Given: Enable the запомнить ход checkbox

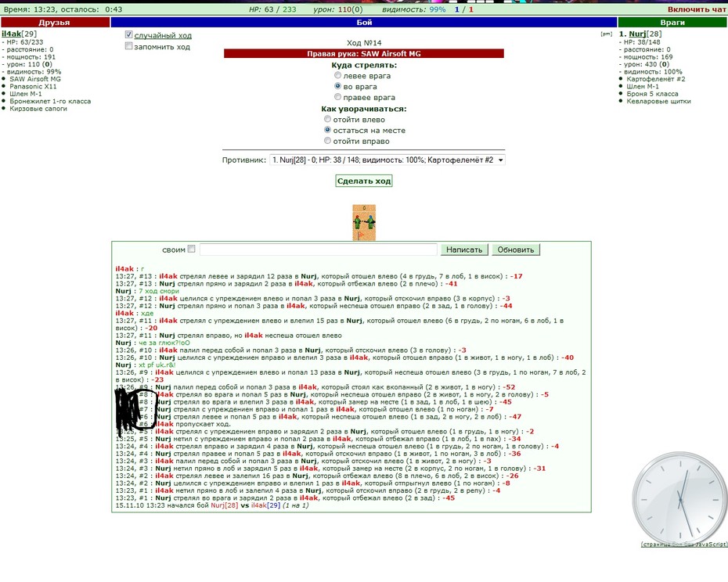Looking at the screenshot, I should [x=128, y=46].
